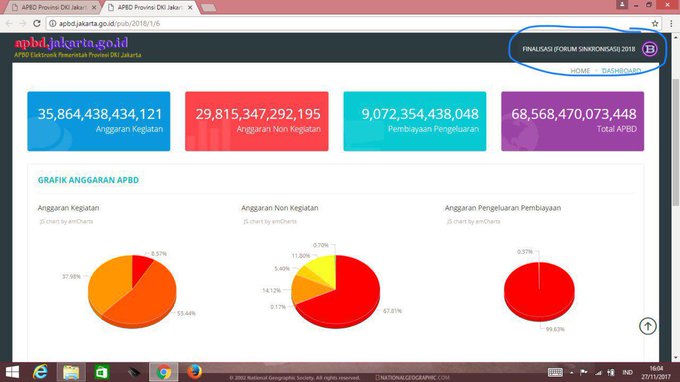This screenshot has height=382, width=680.
Task: Open the Windows Start button
Action: click(12, 372)
